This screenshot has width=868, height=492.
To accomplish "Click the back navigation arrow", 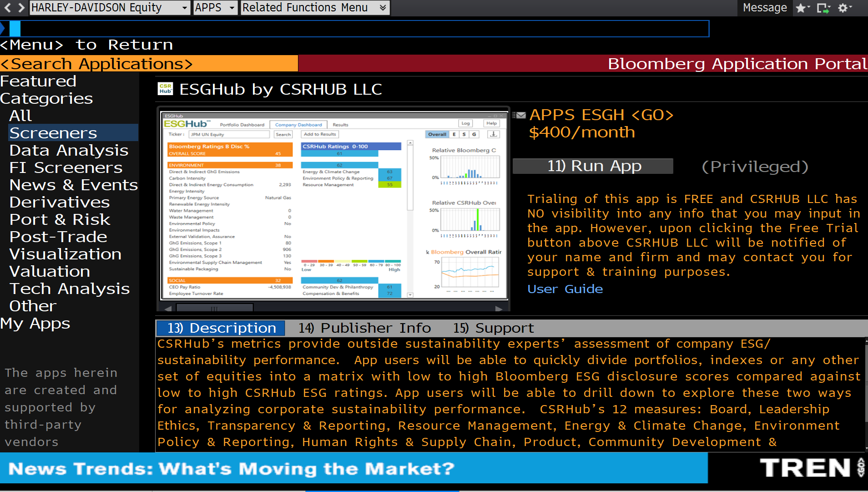I will 7,7.
